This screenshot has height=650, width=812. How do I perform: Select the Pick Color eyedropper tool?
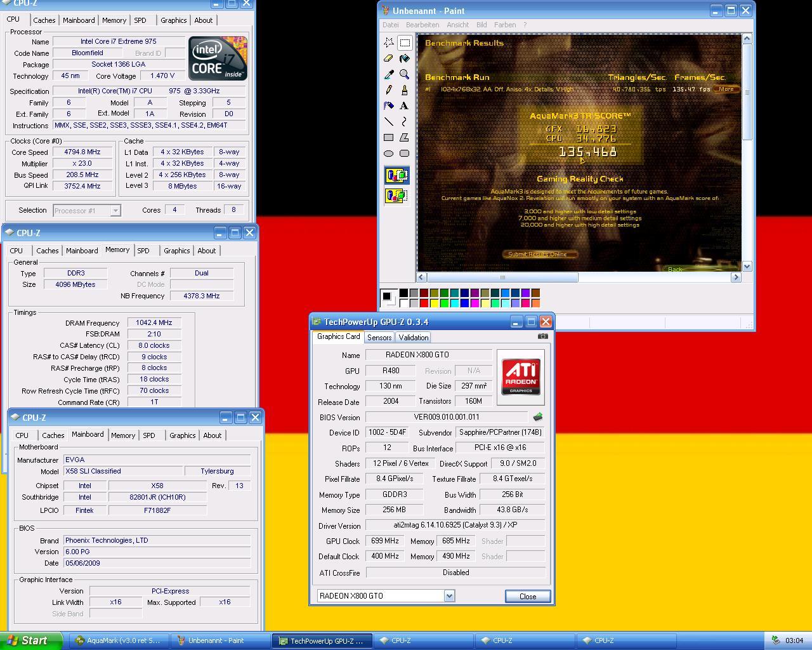[x=389, y=74]
